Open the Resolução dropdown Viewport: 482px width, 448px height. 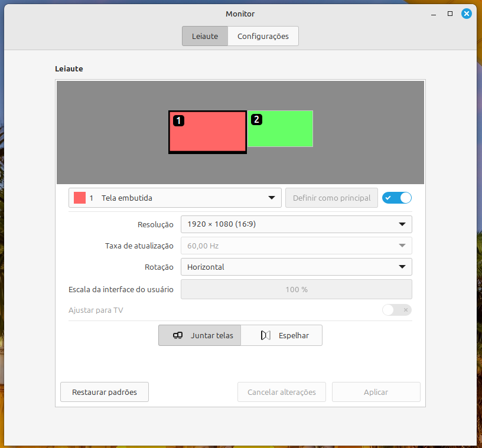tap(296, 224)
